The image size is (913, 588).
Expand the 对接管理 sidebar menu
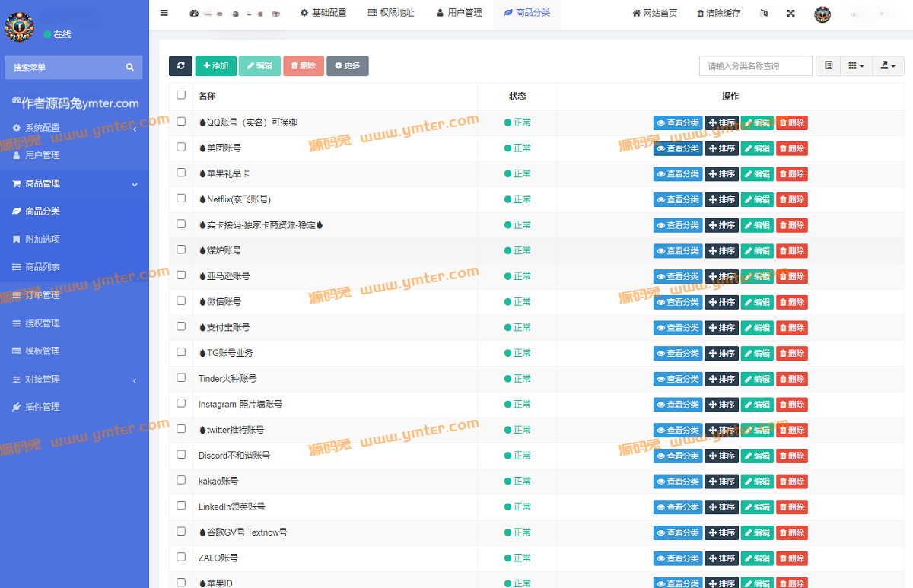tap(75, 380)
